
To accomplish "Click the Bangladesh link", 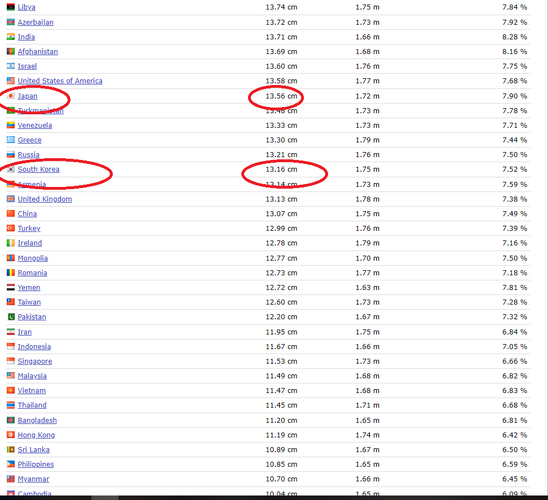I will [37, 420].
